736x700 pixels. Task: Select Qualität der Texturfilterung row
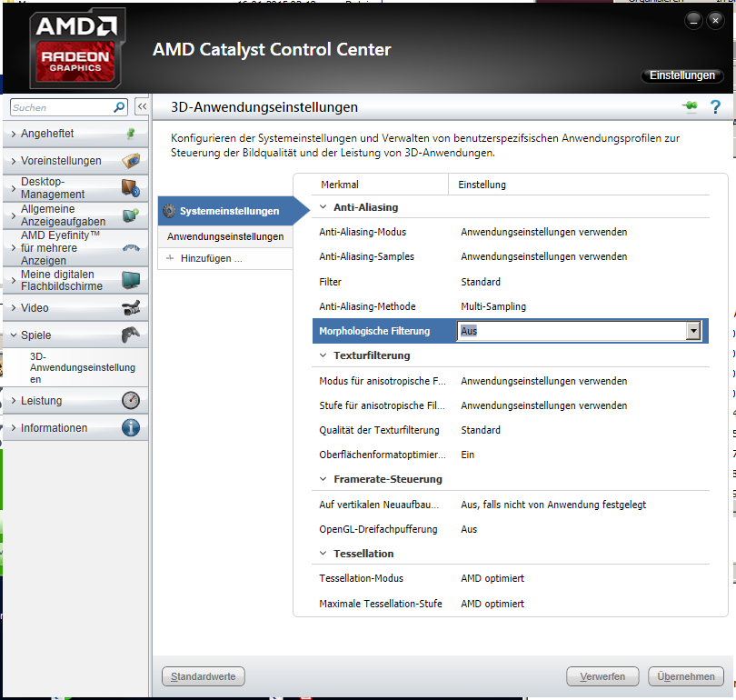(x=511, y=430)
